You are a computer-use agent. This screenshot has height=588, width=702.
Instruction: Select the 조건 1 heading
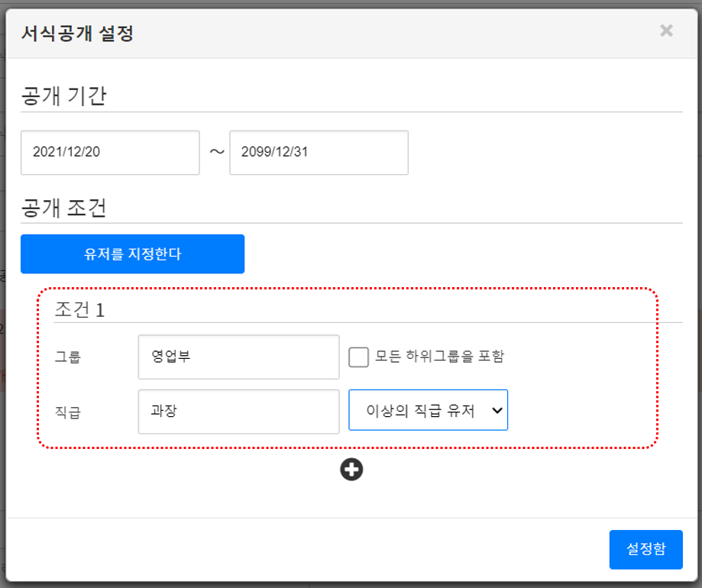tap(79, 309)
